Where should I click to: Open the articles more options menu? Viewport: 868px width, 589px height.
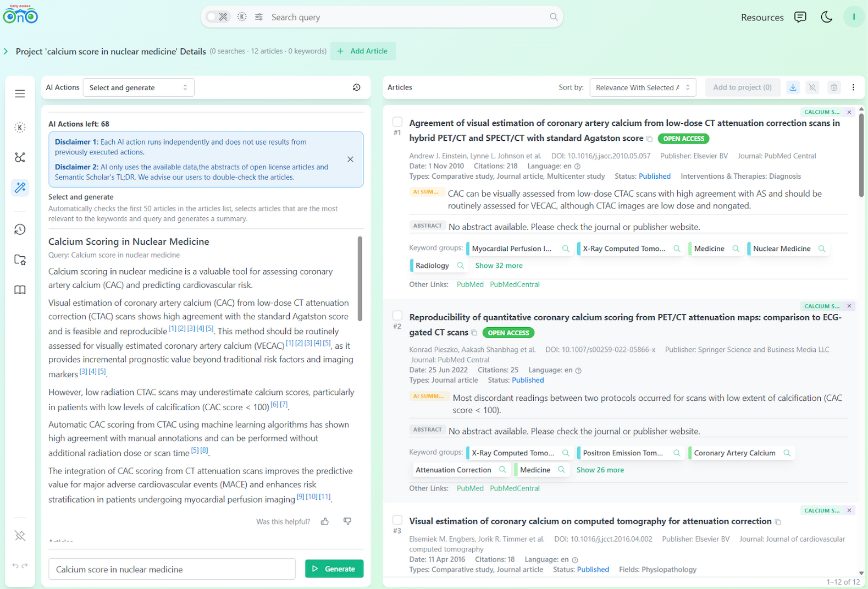click(853, 87)
